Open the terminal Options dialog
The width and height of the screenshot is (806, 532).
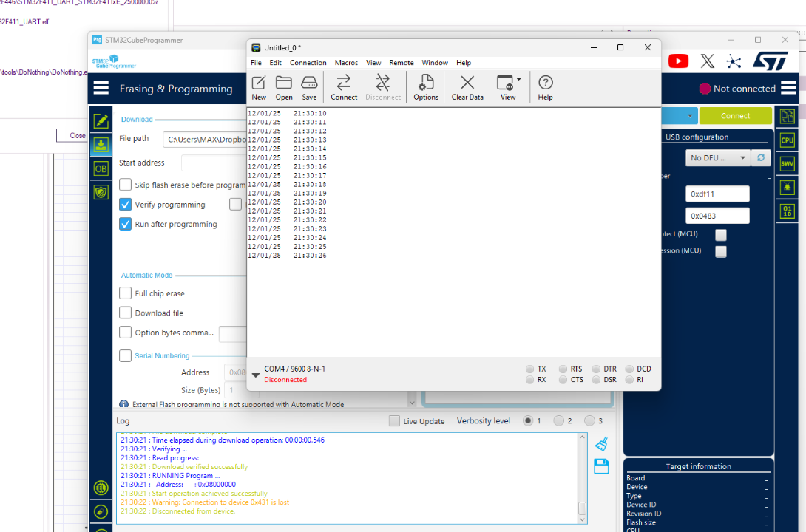point(426,88)
